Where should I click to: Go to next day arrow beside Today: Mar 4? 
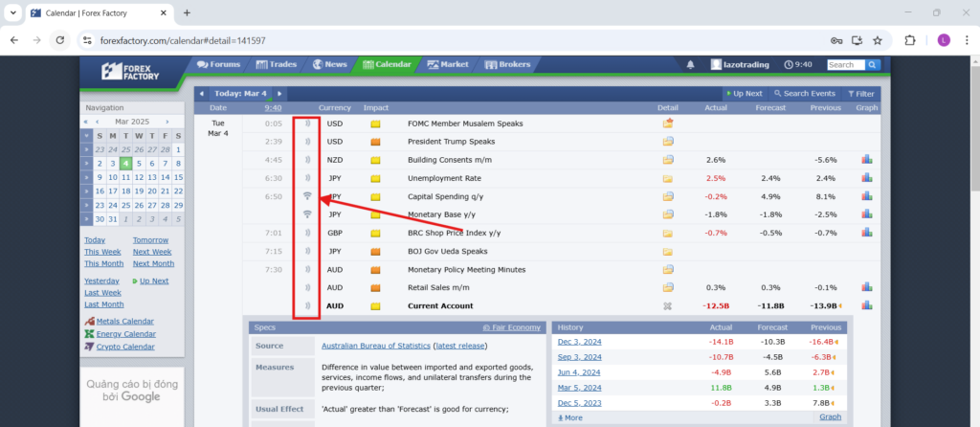(x=279, y=94)
